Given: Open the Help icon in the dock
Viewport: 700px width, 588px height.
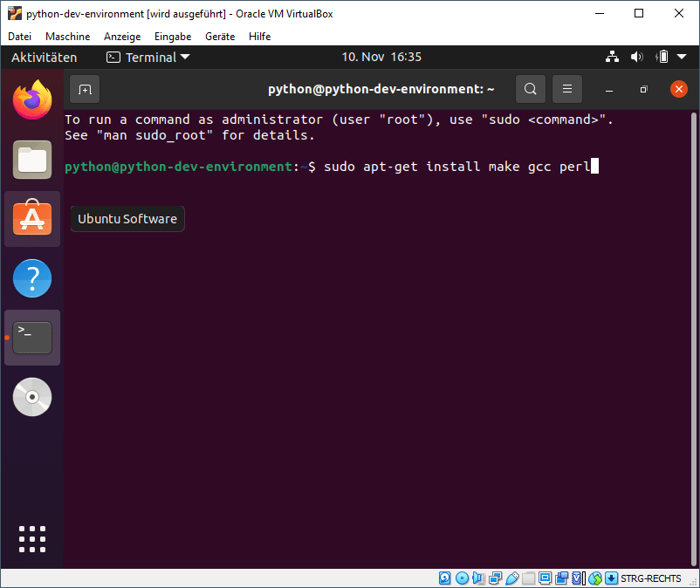Looking at the screenshot, I should (32, 278).
